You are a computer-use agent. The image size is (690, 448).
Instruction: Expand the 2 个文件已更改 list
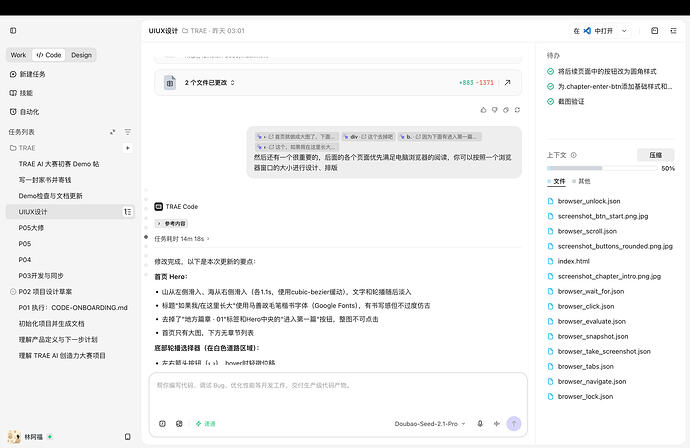click(x=209, y=82)
